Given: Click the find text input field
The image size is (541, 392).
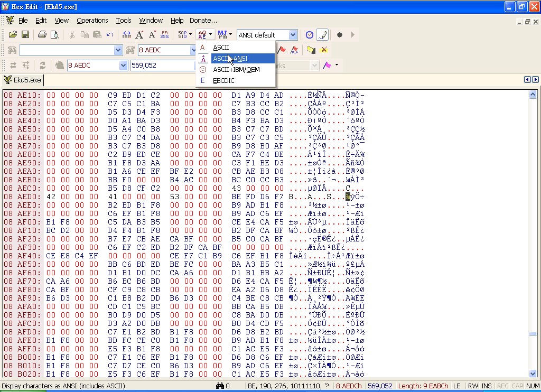Looking at the screenshot, I should [67, 50].
